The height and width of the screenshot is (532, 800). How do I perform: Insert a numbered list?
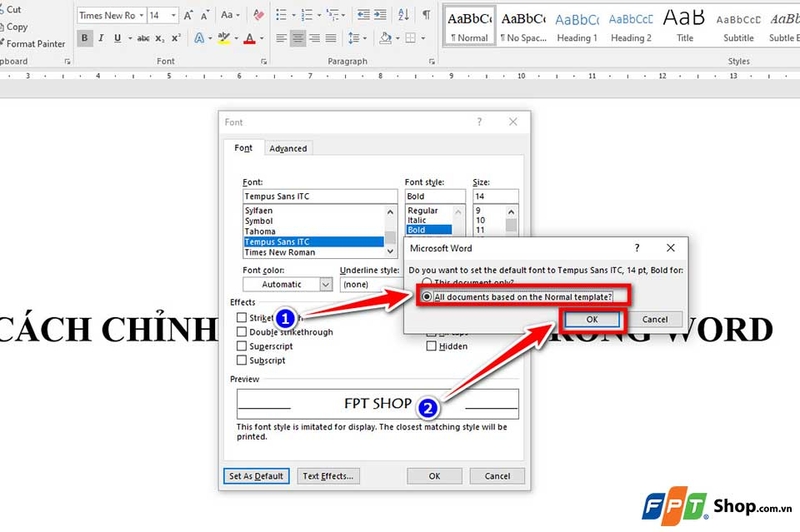click(x=307, y=15)
